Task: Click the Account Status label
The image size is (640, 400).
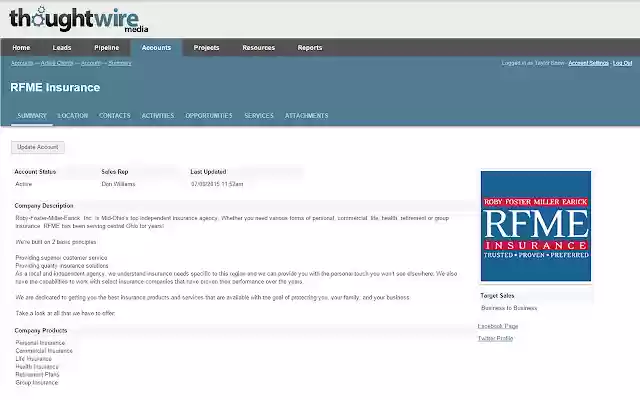Action: [35, 172]
